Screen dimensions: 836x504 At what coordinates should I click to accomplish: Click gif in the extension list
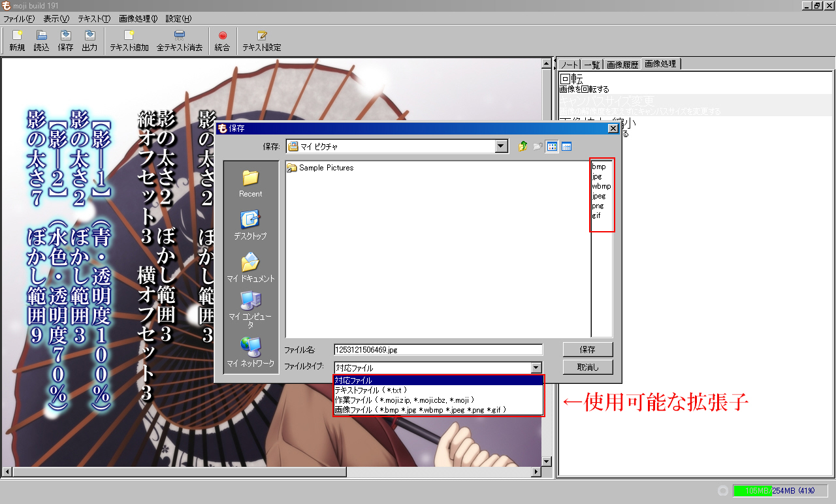tap(596, 215)
